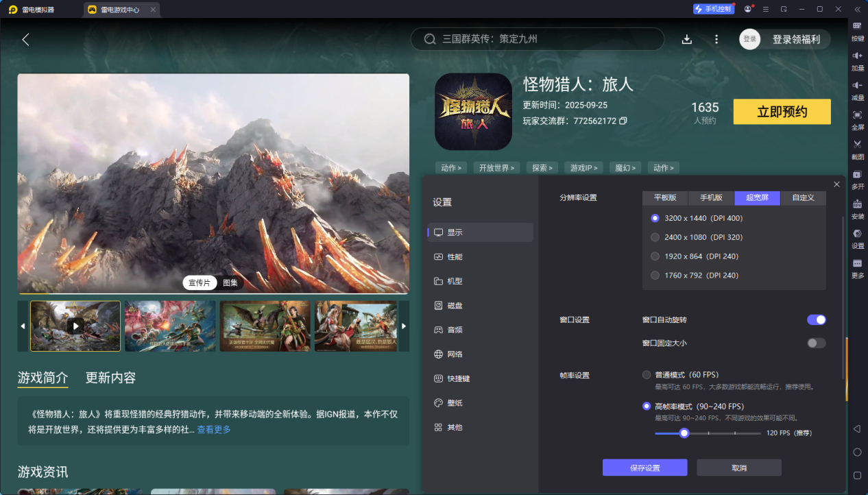Click the fullscreen (全屏) icon
Viewport: 868px width, 495px height.
click(x=857, y=115)
